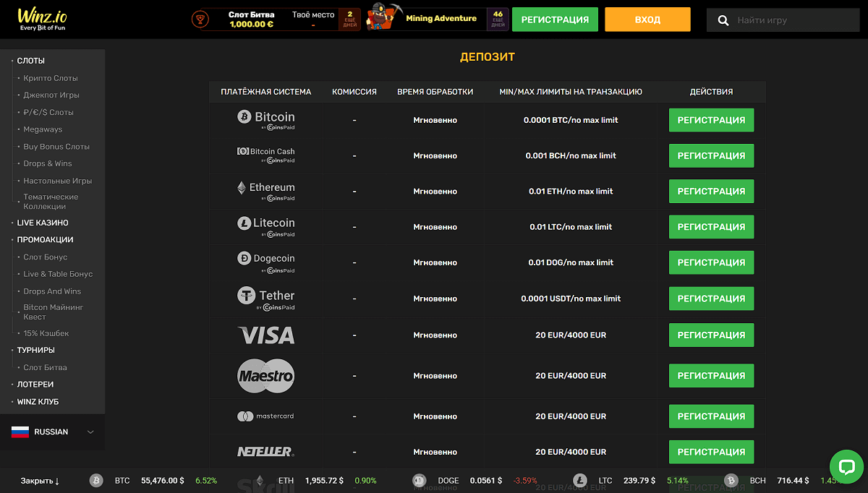Click РЕГИСТРАЦИЯ in the VISA row
Screen dimensions: 868x493
pyautogui.click(x=711, y=335)
